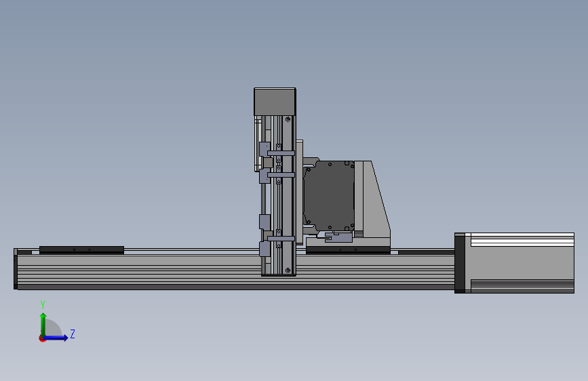588x381 pixels.
Task: Select the dark gray motor housing block
Action: 328,196
